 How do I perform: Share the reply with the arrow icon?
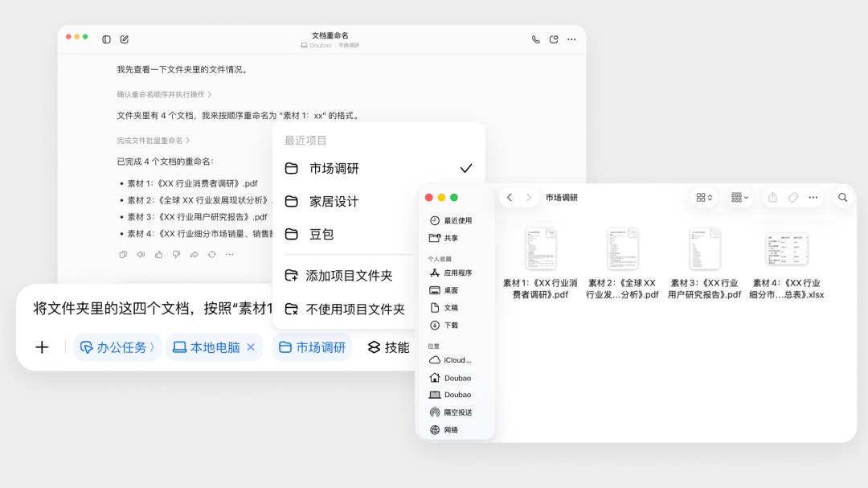tap(194, 254)
